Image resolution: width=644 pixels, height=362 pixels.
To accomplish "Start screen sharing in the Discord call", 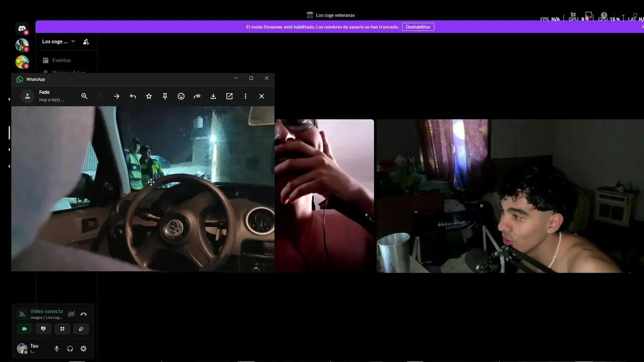I will pos(43,328).
